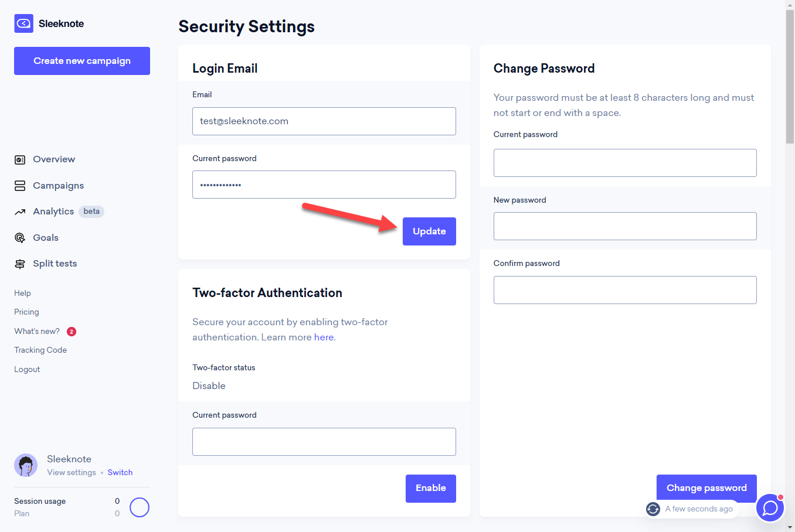Click the Update button for login email

pyautogui.click(x=429, y=231)
